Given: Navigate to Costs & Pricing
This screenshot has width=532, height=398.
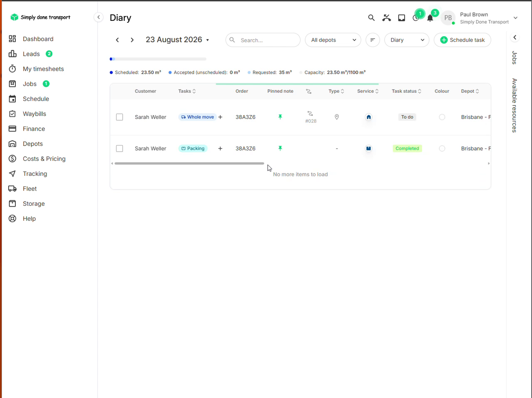Looking at the screenshot, I should point(44,158).
